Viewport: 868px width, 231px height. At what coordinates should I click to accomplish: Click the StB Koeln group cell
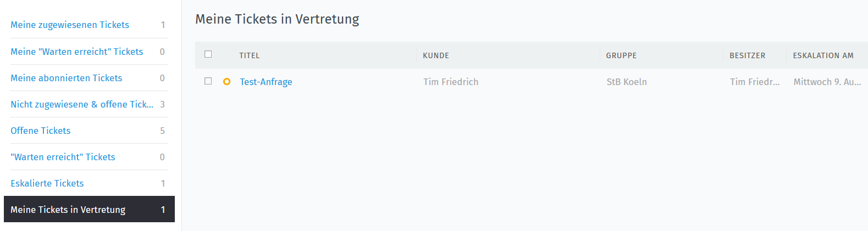coord(627,82)
